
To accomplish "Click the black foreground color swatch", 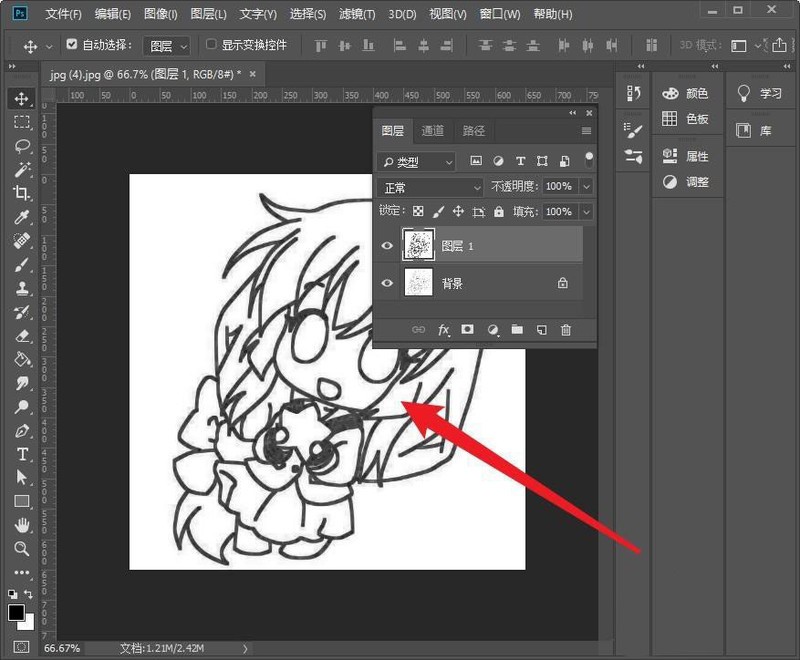I will [x=16, y=612].
